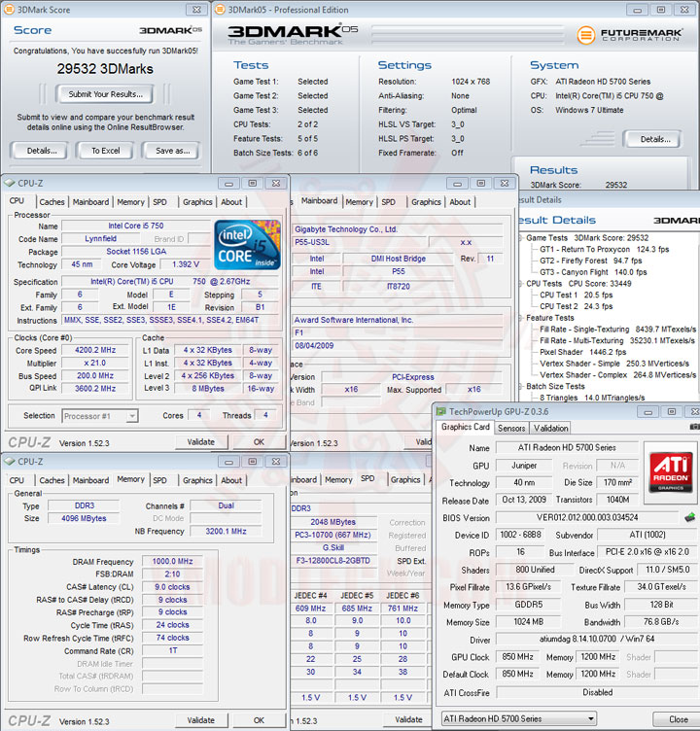Select 'GT3 - Canyon Flight' result row
The width and height of the screenshot is (700, 731).
pyautogui.click(x=593, y=272)
